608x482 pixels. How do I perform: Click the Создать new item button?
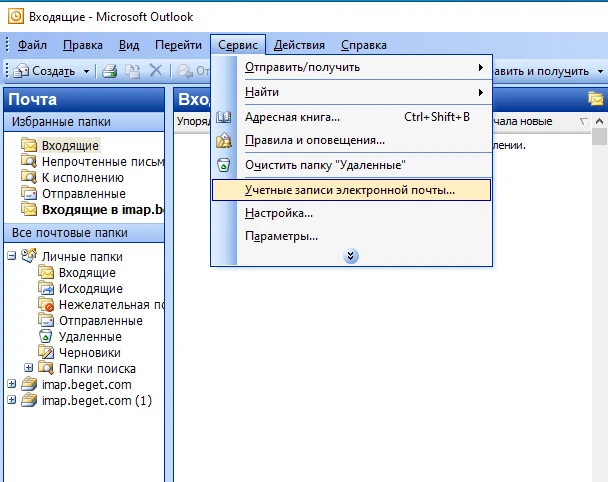[45, 71]
